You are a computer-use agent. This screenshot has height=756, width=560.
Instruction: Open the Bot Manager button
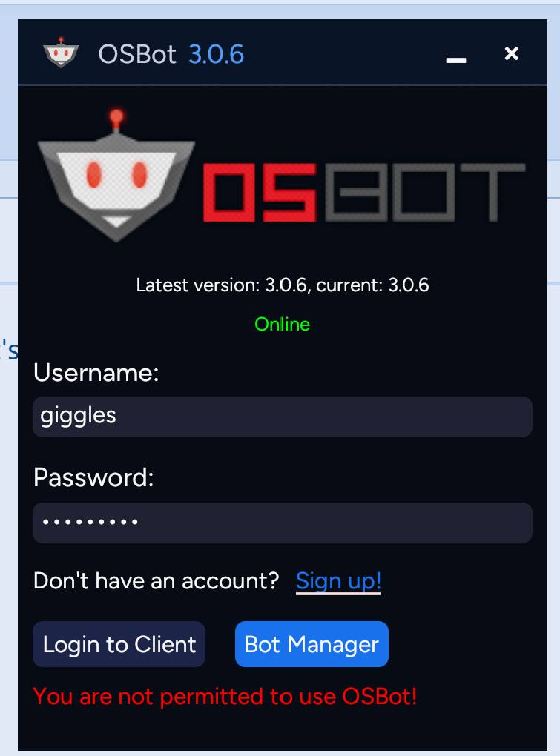(x=312, y=644)
